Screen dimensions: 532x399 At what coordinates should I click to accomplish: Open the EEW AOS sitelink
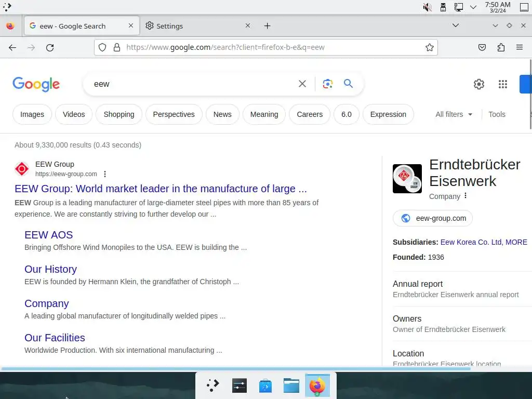point(48,235)
